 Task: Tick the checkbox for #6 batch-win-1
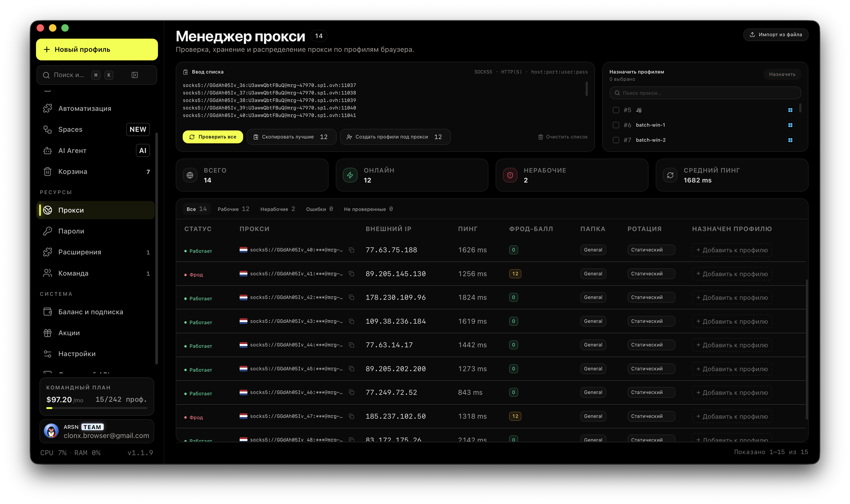click(615, 125)
